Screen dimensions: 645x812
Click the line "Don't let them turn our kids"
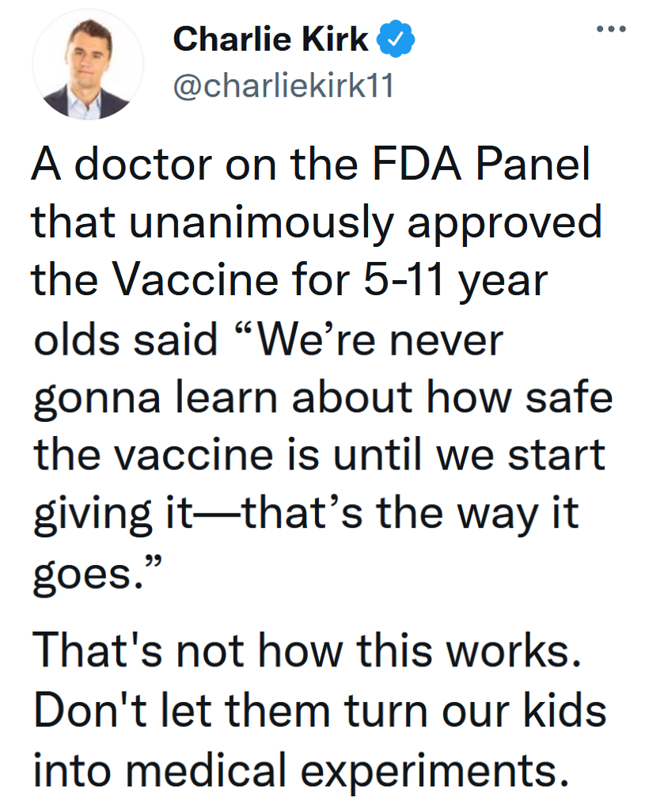point(320,709)
